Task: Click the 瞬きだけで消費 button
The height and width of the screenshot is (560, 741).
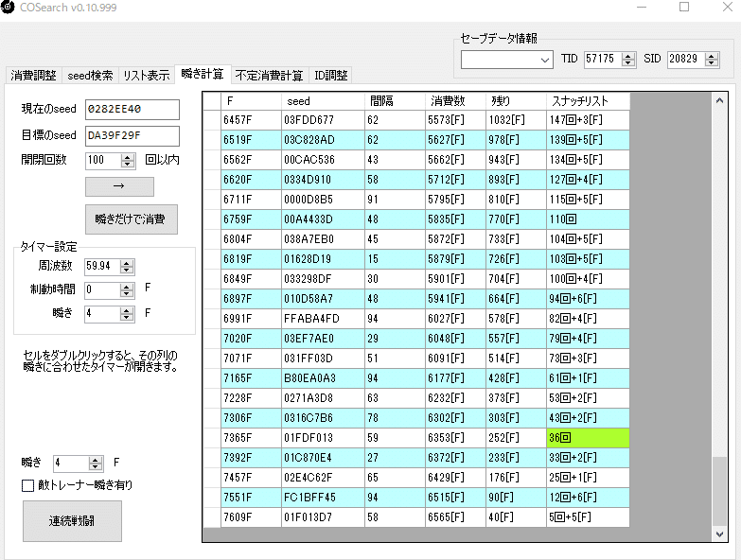Action: tap(132, 219)
